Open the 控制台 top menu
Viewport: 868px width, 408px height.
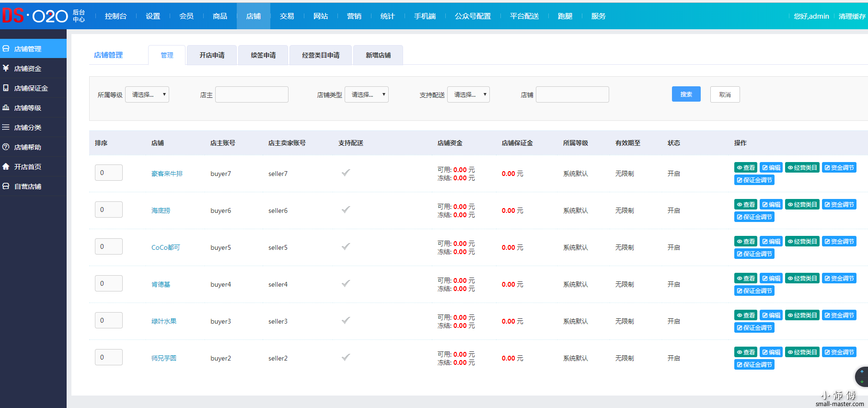pyautogui.click(x=116, y=16)
